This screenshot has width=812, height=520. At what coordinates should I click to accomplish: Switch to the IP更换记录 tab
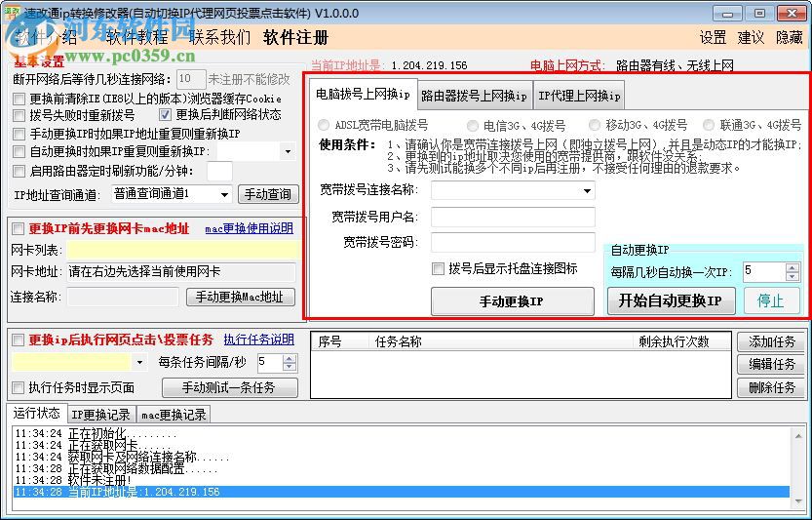[x=101, y=415]
